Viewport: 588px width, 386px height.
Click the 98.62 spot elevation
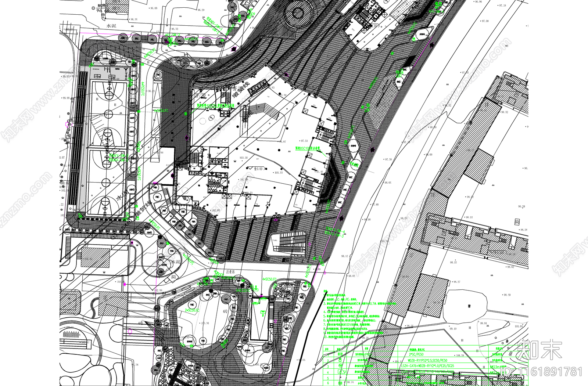(x=510, y=267)
